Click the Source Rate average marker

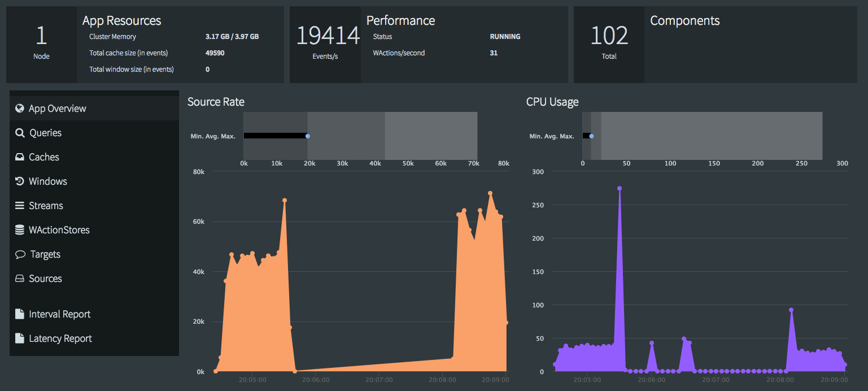[307, 136]
